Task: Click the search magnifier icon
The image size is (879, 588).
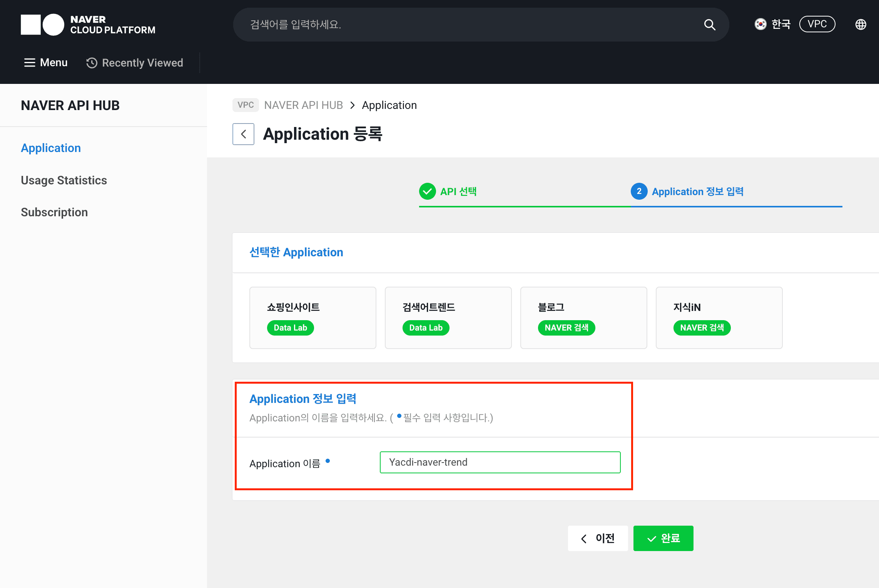Action: (x=710, y=25)
